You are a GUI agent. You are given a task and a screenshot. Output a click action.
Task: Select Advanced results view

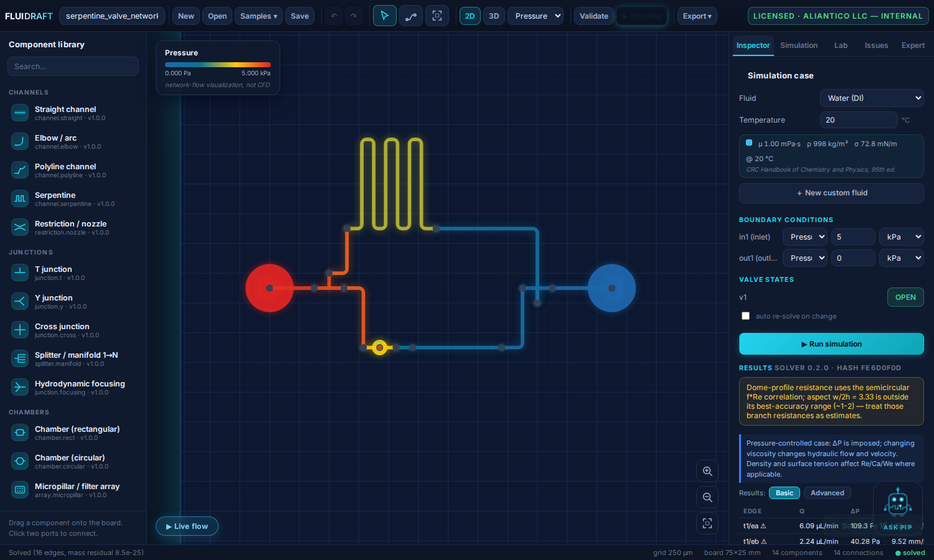click(x=828, y=493)
